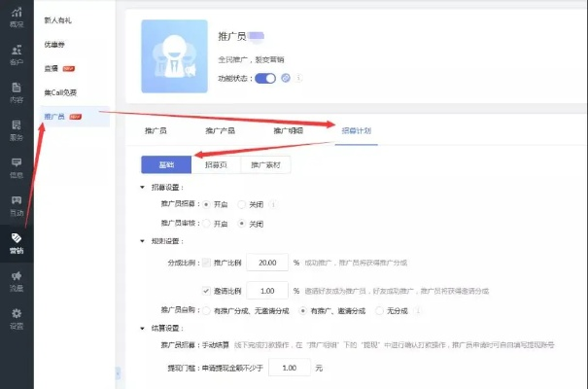Viewport: 588px width, 389px height.
Task: Select 关闭 for 推广员审核
Action: [242, 224]
